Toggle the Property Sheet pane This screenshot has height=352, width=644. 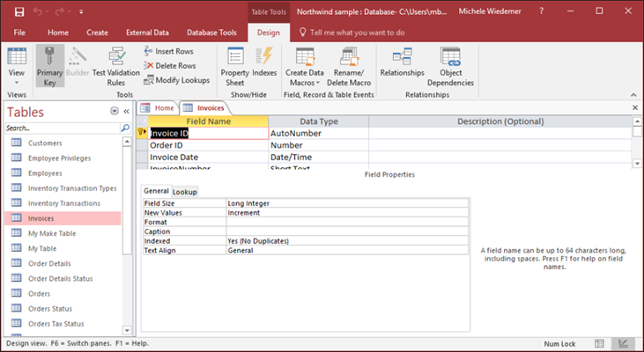[235, 66]
